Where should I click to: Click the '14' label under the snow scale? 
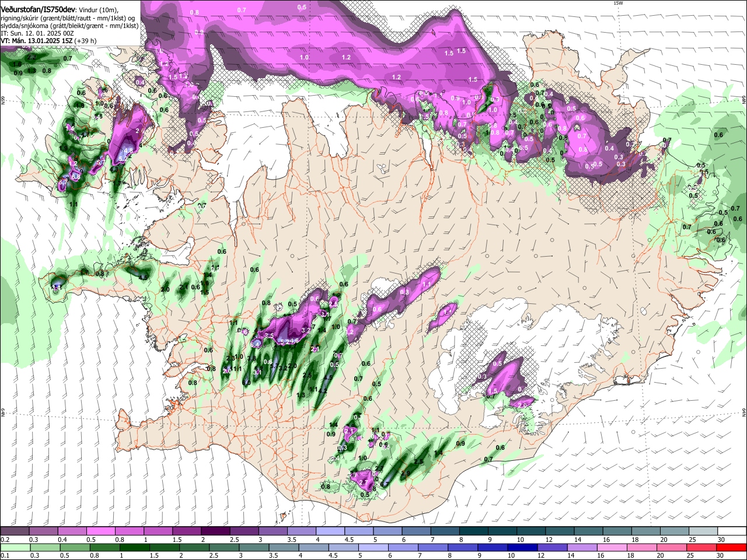pos(578,540)
